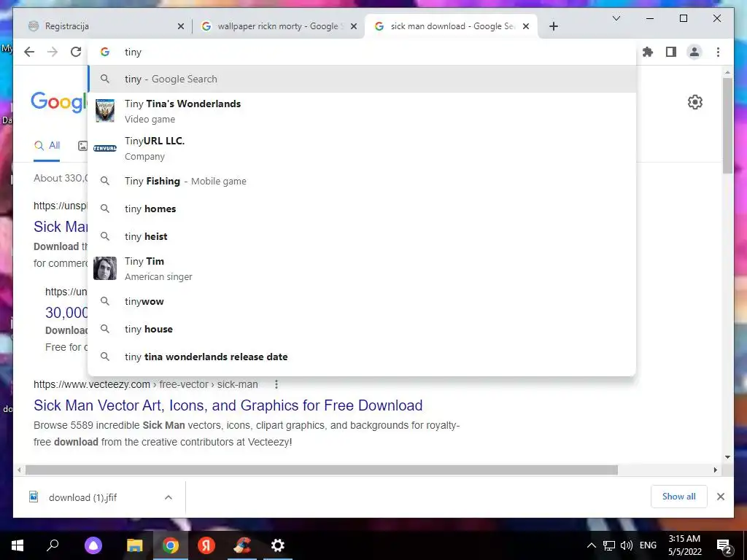Image resolution: width=747 pixels, height=560 pixels.
Task: Show hidden system tray icons
Action: pos(591,545)
